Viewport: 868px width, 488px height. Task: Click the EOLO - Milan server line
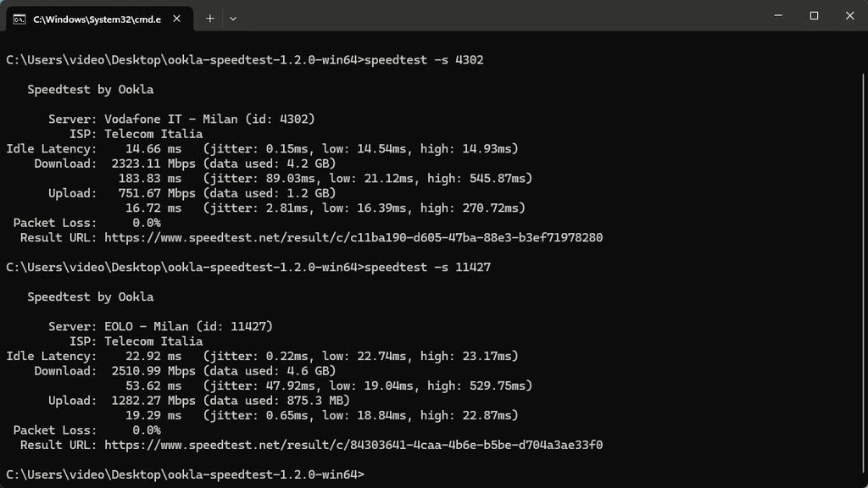point(160,326)
